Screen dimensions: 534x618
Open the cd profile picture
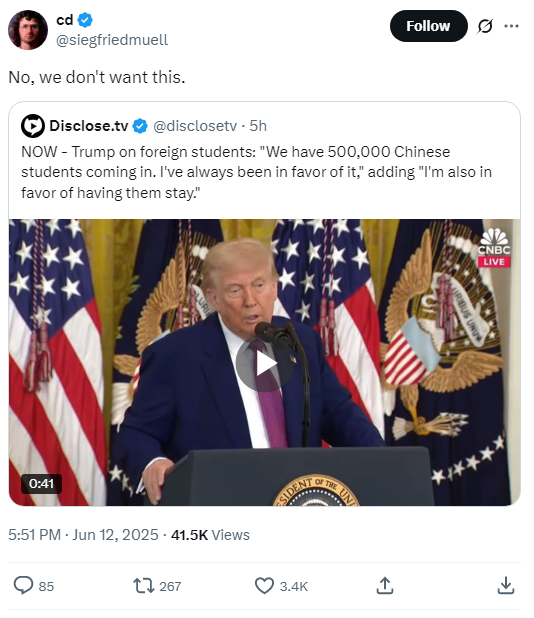coord(28,30)
